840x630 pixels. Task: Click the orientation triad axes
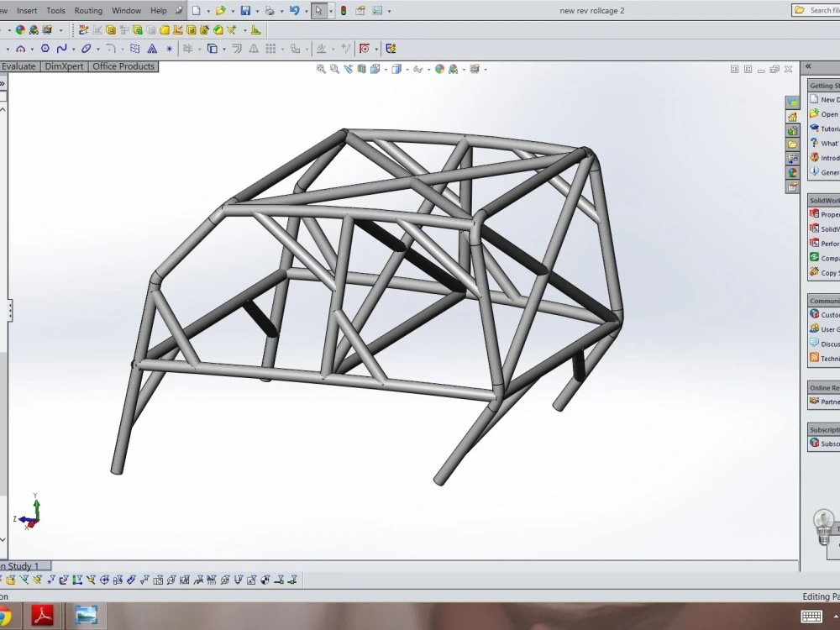click(x=28, y=512)
